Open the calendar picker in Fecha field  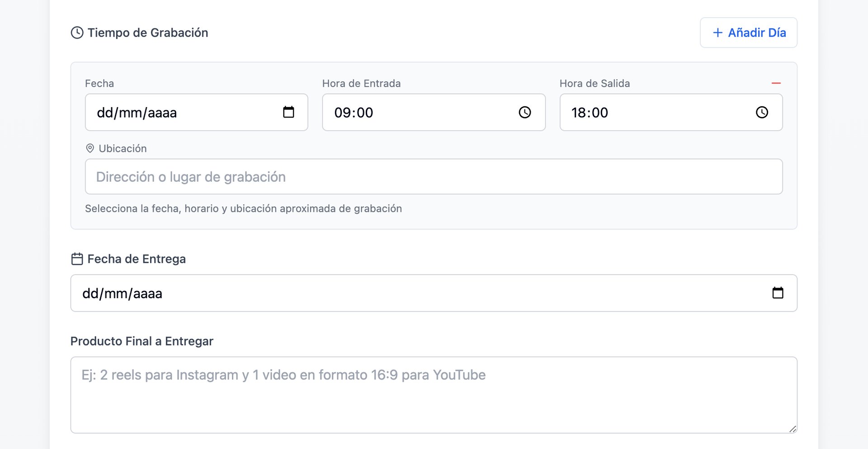click(288, 112)
